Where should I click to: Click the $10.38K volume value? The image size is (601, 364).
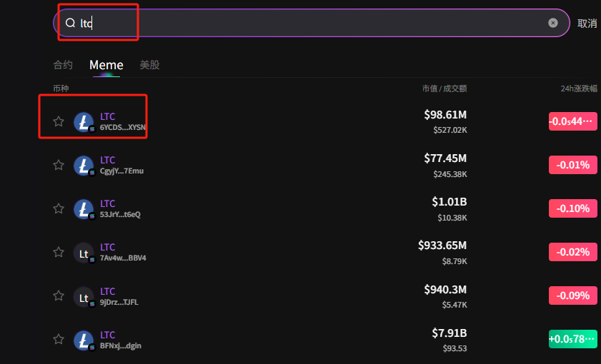(452, 218)
